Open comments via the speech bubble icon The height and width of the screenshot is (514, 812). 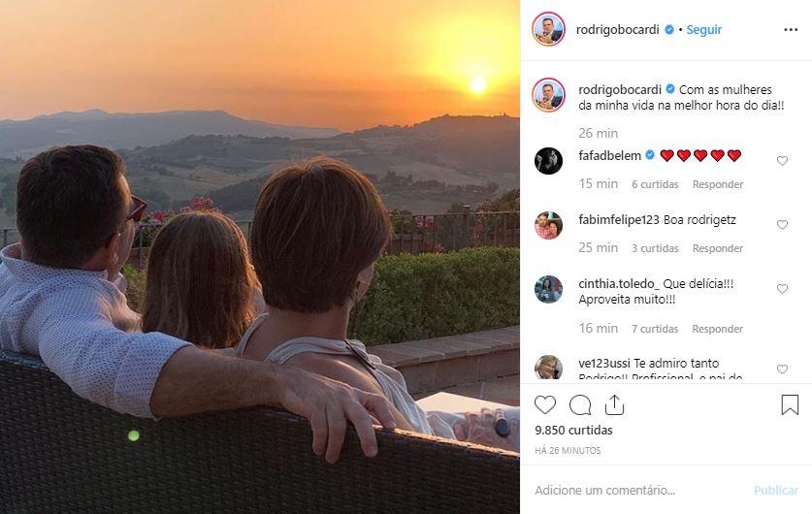click(580, 405)
